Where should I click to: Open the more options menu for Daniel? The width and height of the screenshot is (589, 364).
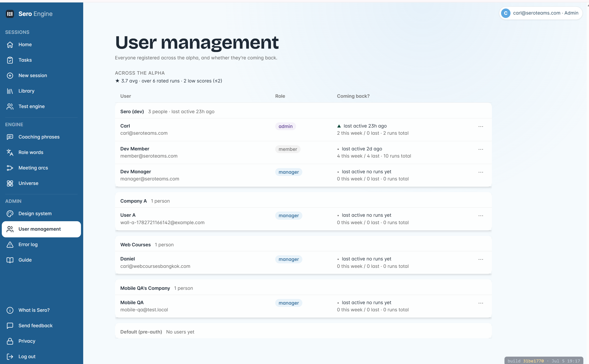tap(481, 259)
